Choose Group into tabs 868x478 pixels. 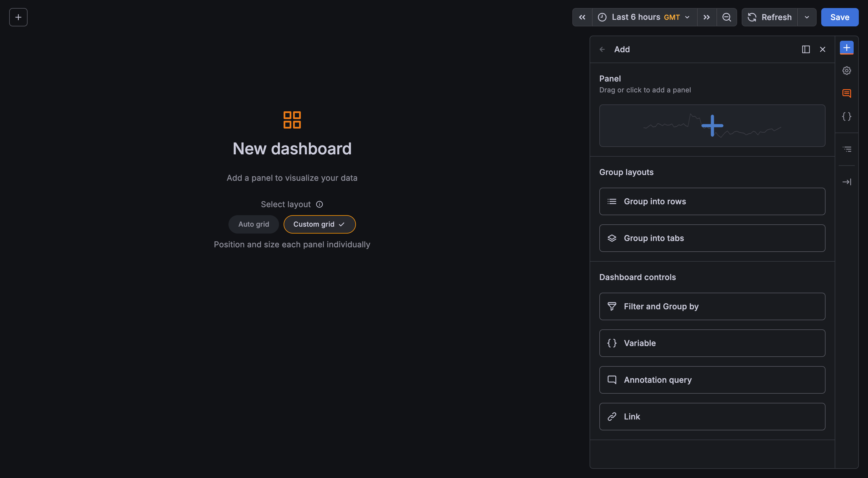(x=712, y=238)
